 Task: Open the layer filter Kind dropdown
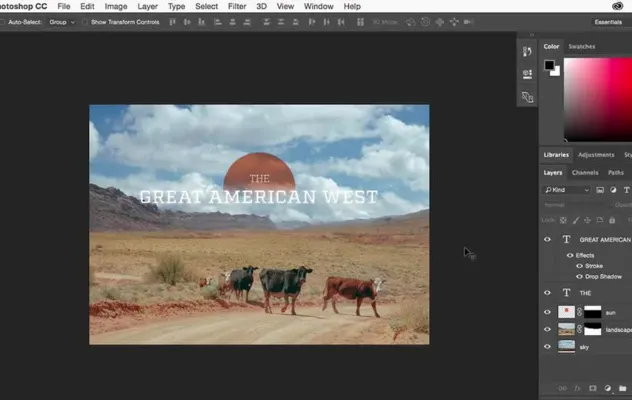point(566,190)
